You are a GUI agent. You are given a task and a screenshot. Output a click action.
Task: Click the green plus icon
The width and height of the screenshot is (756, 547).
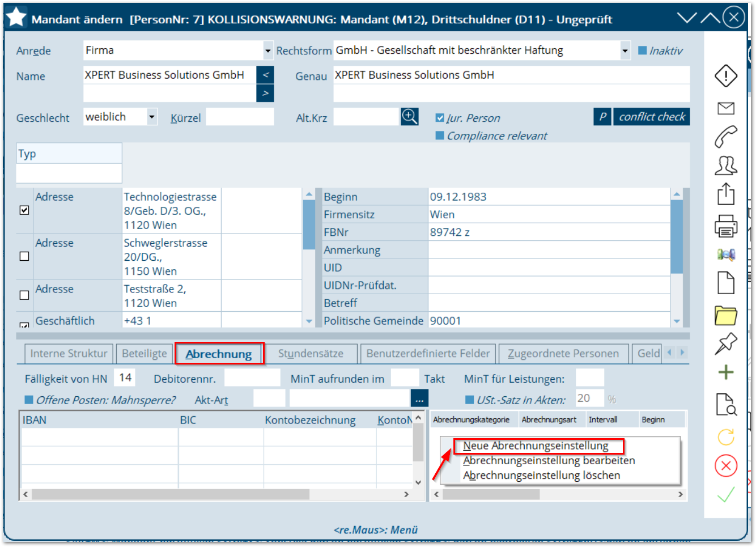point(726,372)
